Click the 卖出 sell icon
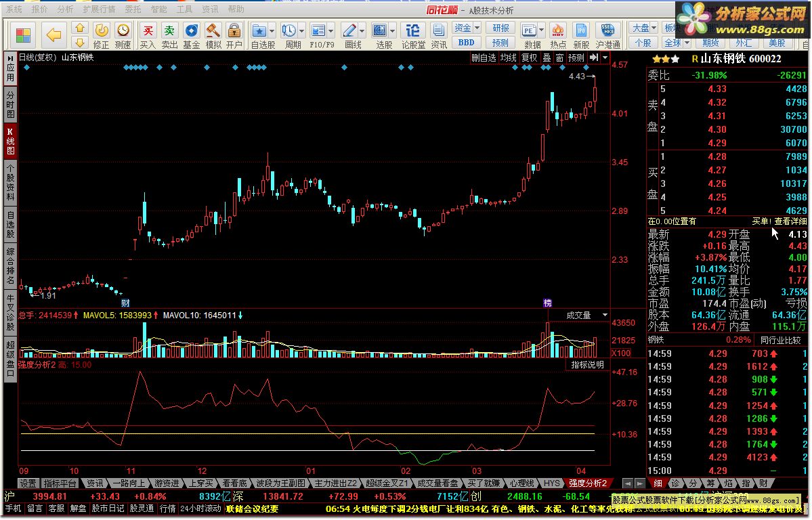Viewport: 812px width, 520px height. [x=169, y=36]
